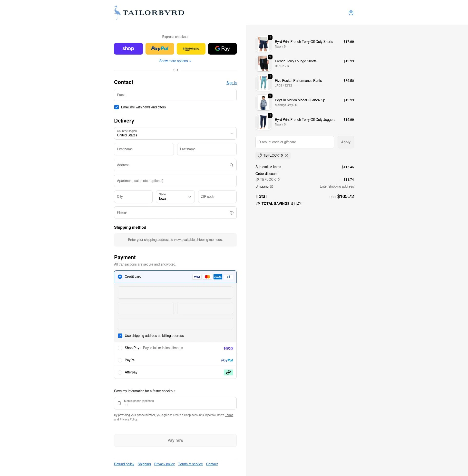This screenshot has height=476, width=468.
Task: Open the State dropdown showing Iowa
Action: [x=175, y=197]
